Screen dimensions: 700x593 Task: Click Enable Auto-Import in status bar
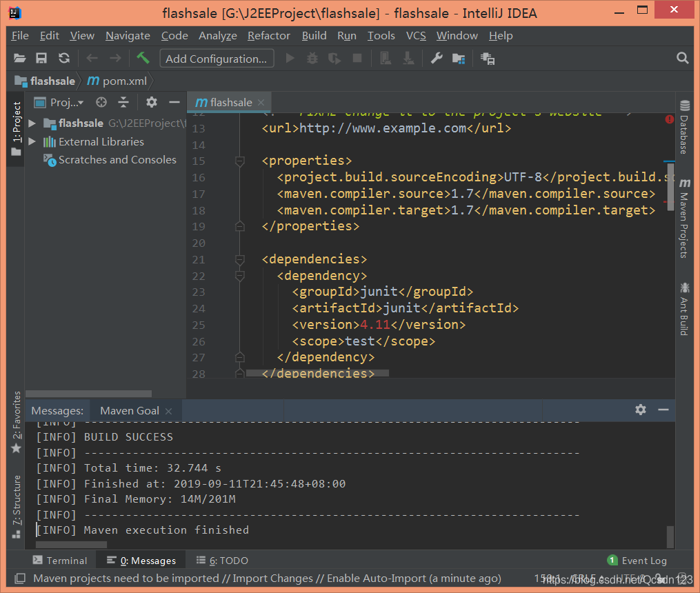[377, 579]
